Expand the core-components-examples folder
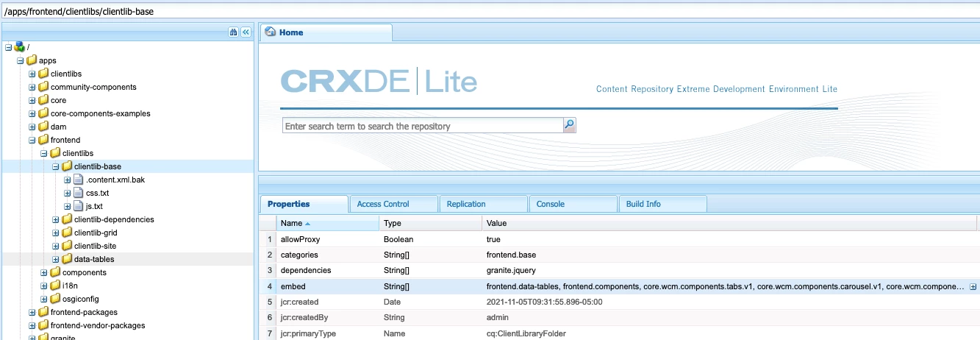This screenshot has width=980, height=340. 32,113
